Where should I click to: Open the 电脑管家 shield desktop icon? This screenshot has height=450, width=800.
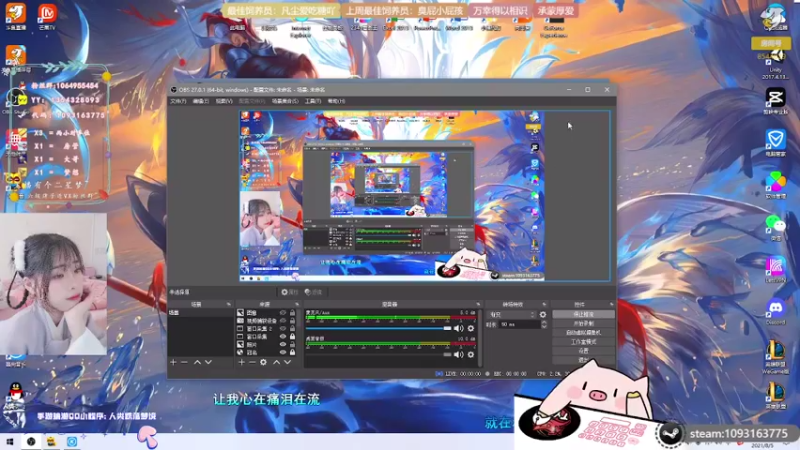click(776, 142)
